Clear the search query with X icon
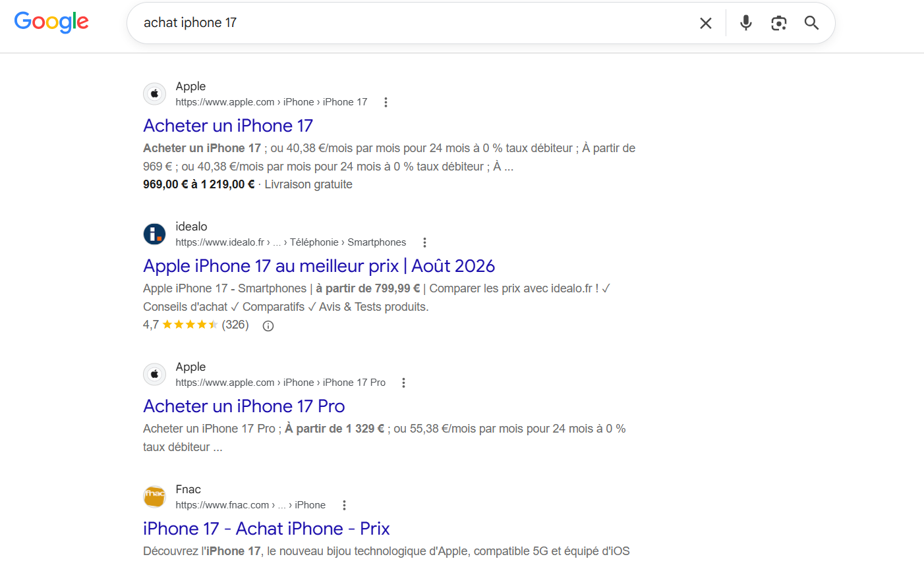924x563 pixels. (x=706, y=23)
